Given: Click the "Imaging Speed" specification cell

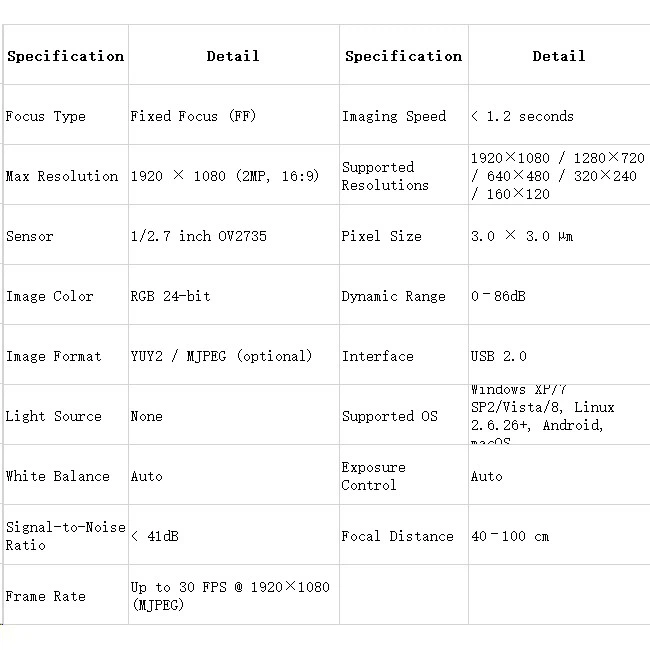Looking at the screenshot, I should coord(394,116).
